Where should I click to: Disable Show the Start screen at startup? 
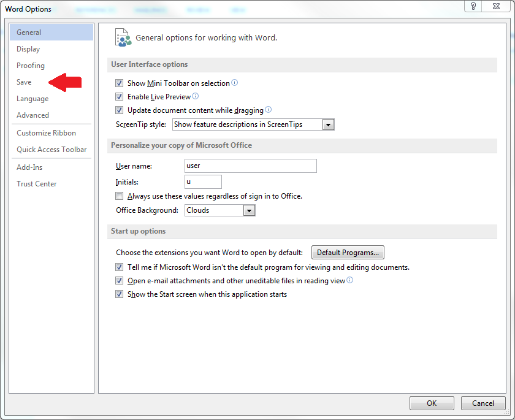point(119,294)
